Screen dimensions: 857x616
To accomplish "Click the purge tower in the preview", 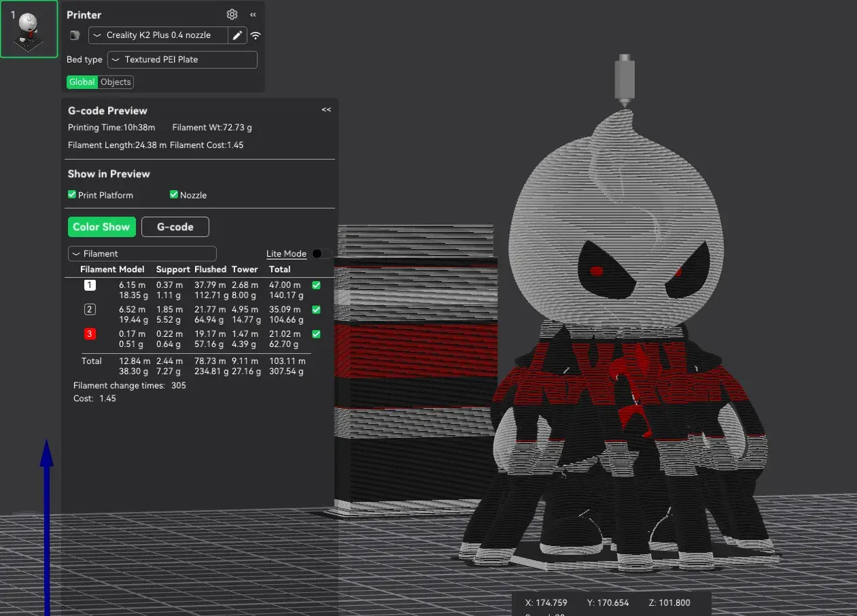I will 416,370.
